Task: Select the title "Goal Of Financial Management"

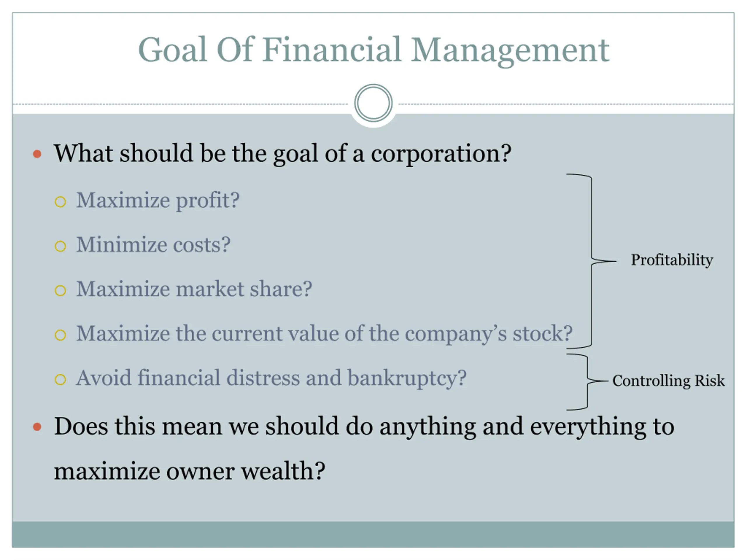Action: click(x=373, y=50)
